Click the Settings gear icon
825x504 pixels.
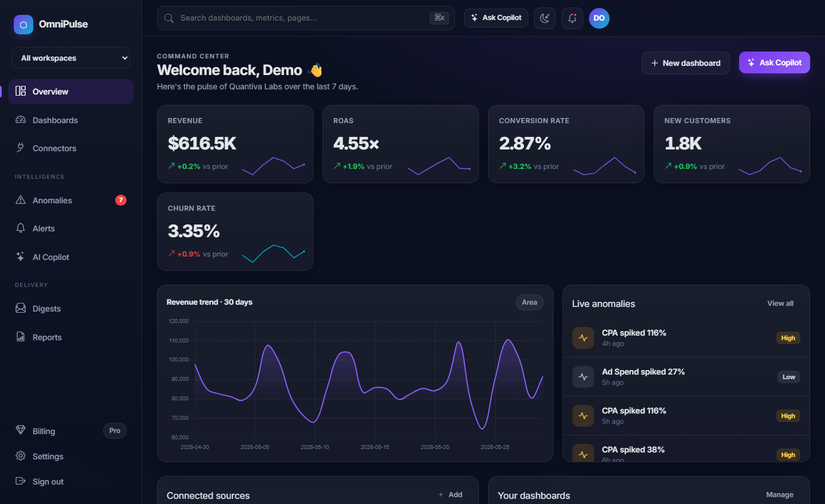[x=21, y=456]
